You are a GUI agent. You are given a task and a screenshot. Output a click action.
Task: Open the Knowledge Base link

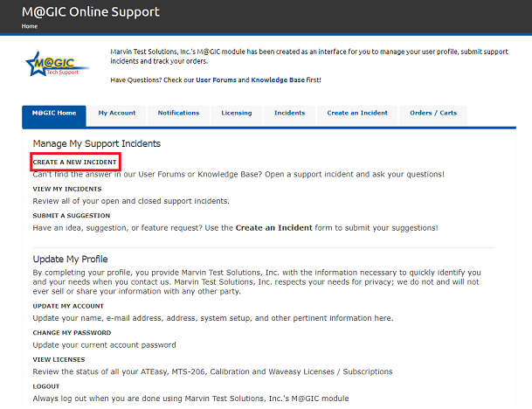click(278, 80)
